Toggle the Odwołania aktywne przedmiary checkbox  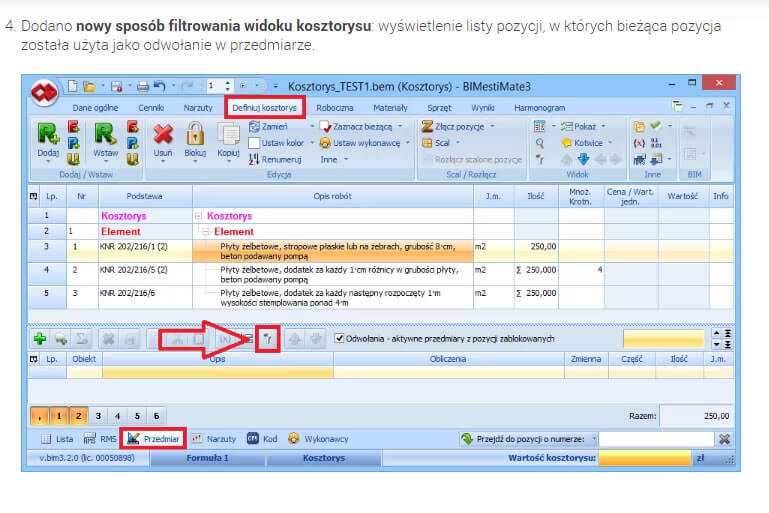pyautogui.click(x=339, y=338)
